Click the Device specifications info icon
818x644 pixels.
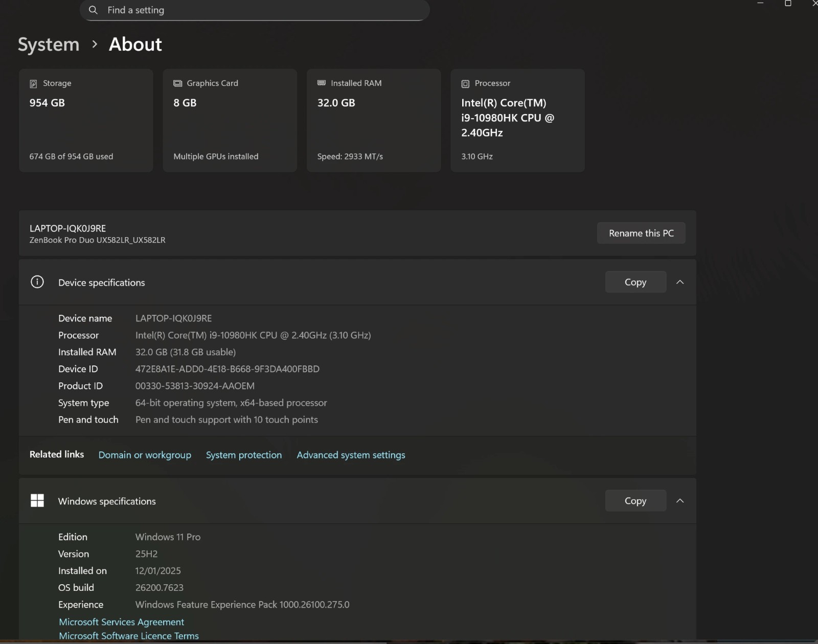37,282
